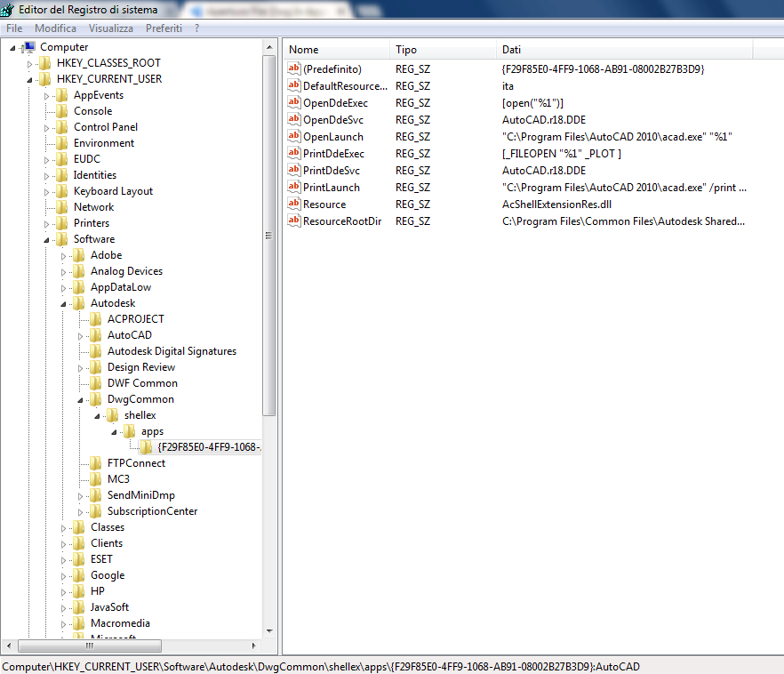
Task: Select the ResourceRootDir value icon
Action: (x=294, y=221)
